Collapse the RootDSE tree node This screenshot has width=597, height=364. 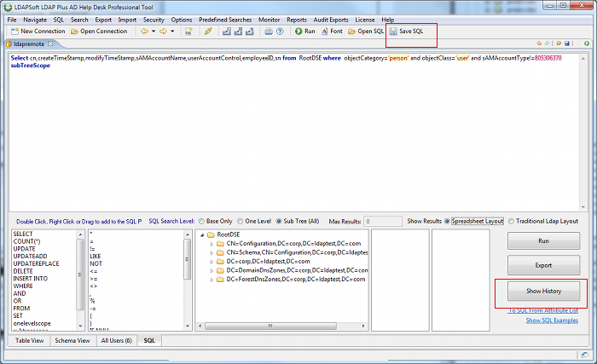pyautogui.click(x=201, y=234)
